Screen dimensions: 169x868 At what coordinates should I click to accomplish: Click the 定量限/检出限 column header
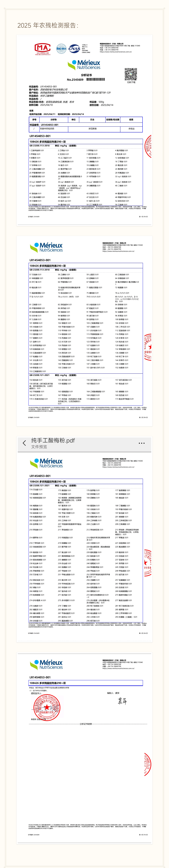tap(113, 120)
